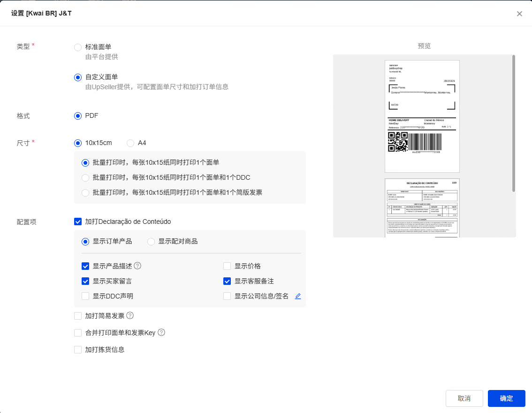Click the help icon next to 显示产品描述

tap(137, 266)
